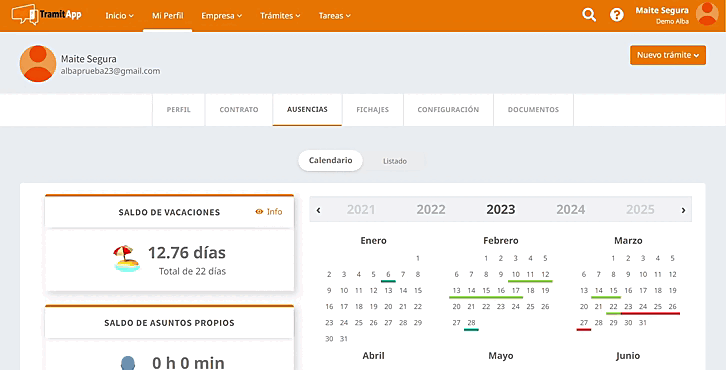The image size is (726, 370).
Task: Click the Febrero month heading
Action: [x=501, y=241]
